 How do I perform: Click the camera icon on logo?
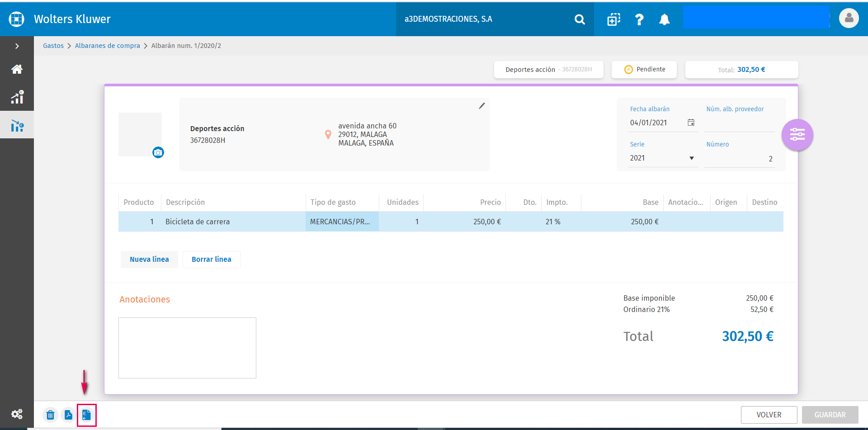pyautogui.click(x=158, y=152)
